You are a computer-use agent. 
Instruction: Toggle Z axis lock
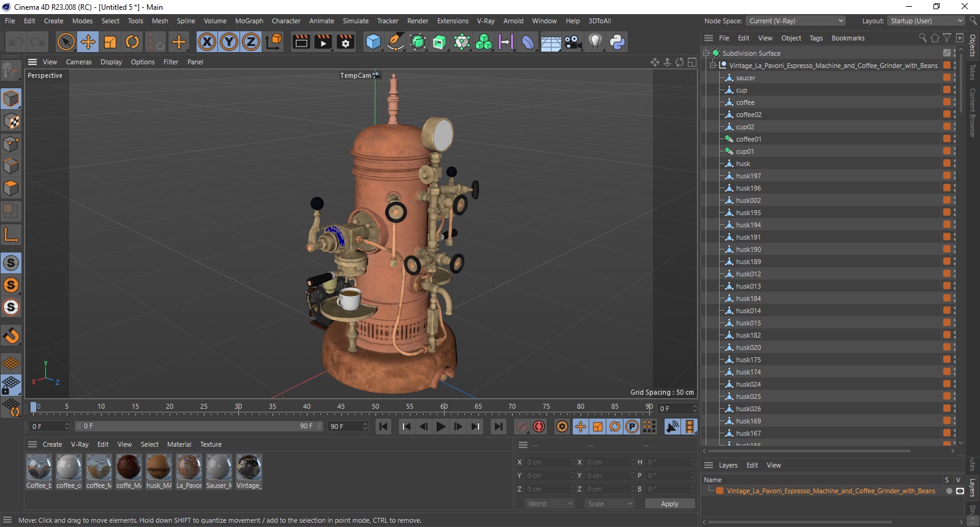[251, 42]
